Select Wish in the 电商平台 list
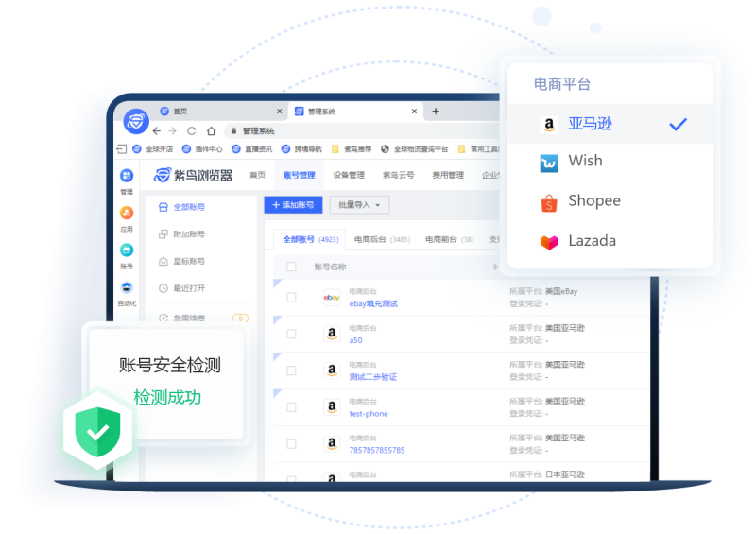This screenshot has height=534, width=756. click(x=610, y=161)
